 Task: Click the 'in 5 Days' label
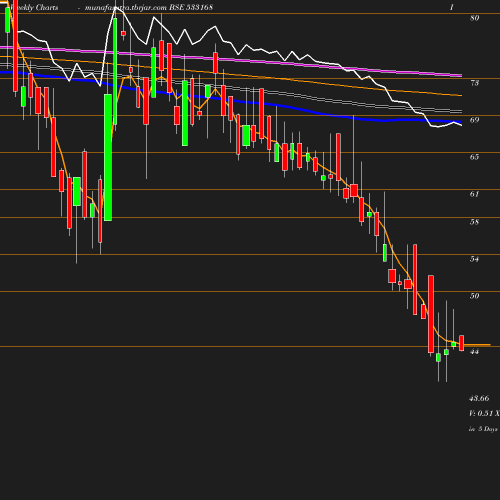483,429
